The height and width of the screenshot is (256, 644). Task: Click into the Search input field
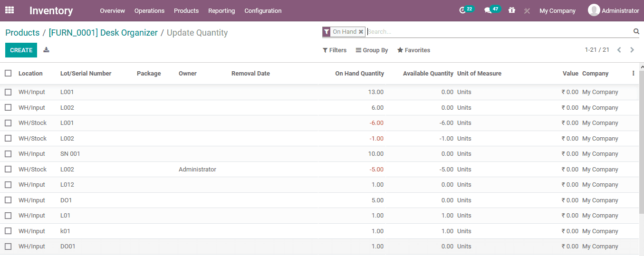499,32
